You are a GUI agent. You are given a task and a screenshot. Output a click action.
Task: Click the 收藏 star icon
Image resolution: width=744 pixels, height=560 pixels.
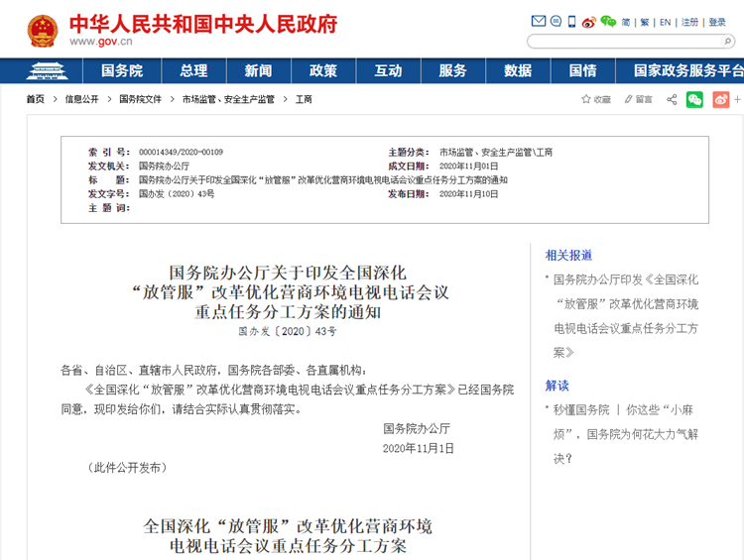pyautogui.click(x=586, y=99)
